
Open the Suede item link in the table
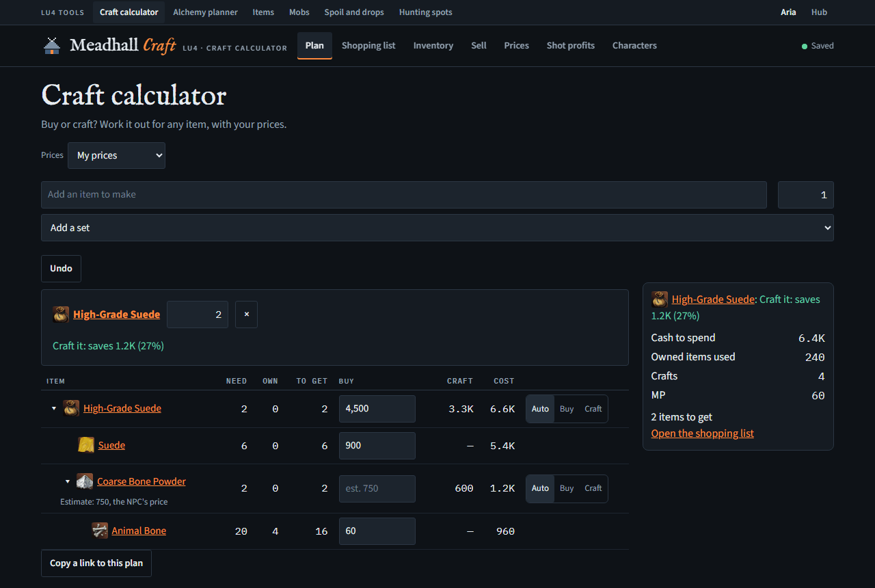pos(111,445)
